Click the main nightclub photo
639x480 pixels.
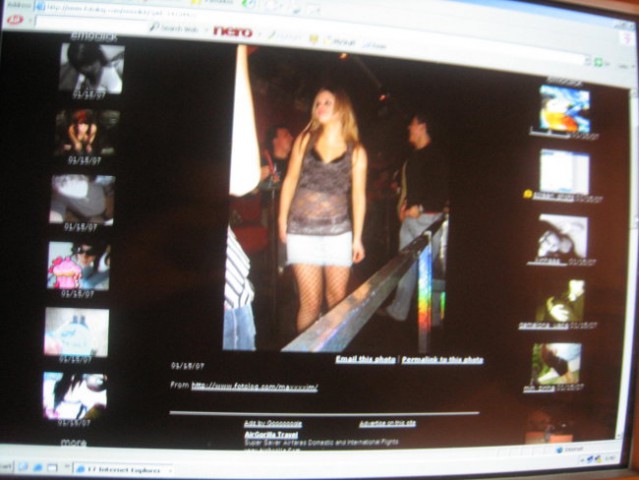(336, 198)
